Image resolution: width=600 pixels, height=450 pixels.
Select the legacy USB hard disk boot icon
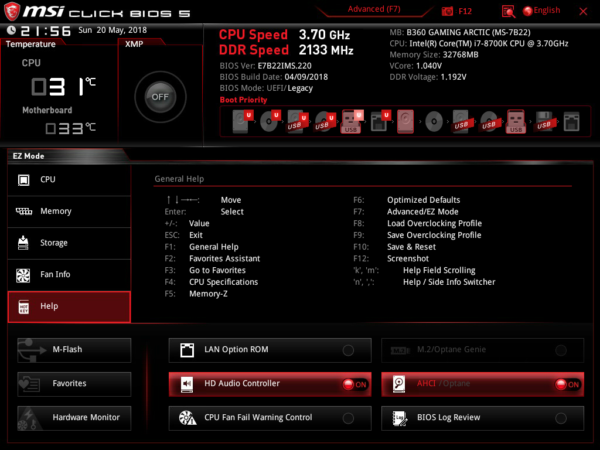click(461, 122)
